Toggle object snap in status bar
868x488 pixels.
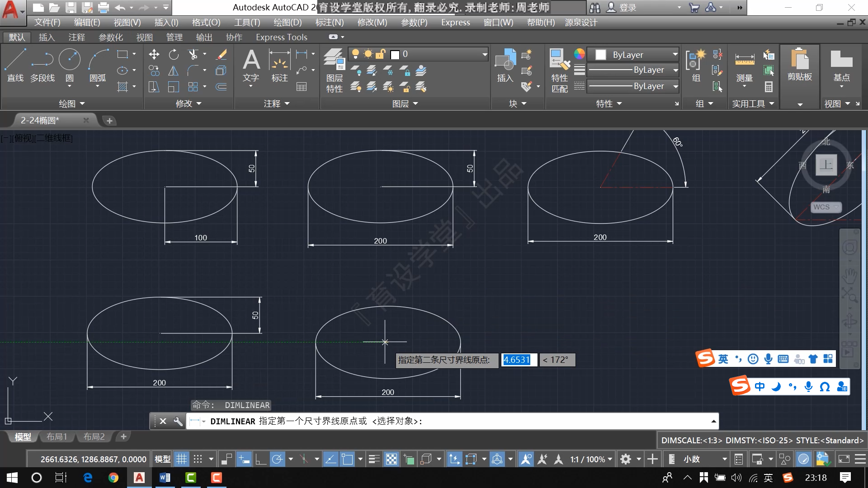pos(347,460)
